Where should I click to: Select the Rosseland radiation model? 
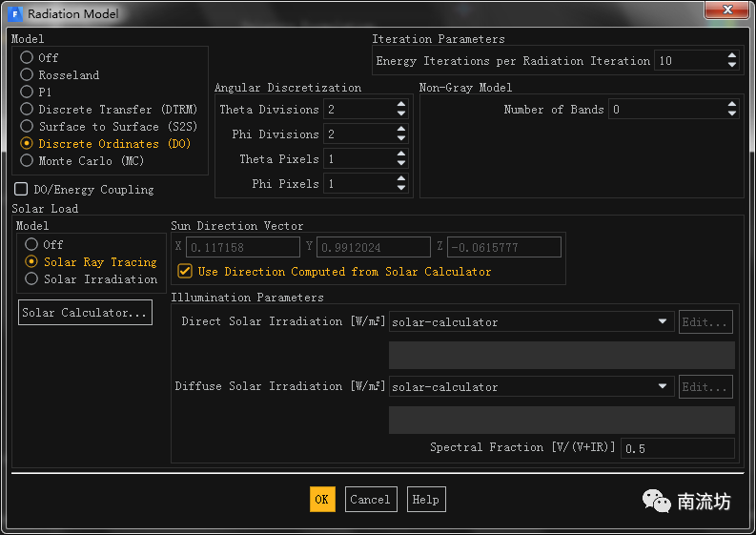tap(28, 75)
